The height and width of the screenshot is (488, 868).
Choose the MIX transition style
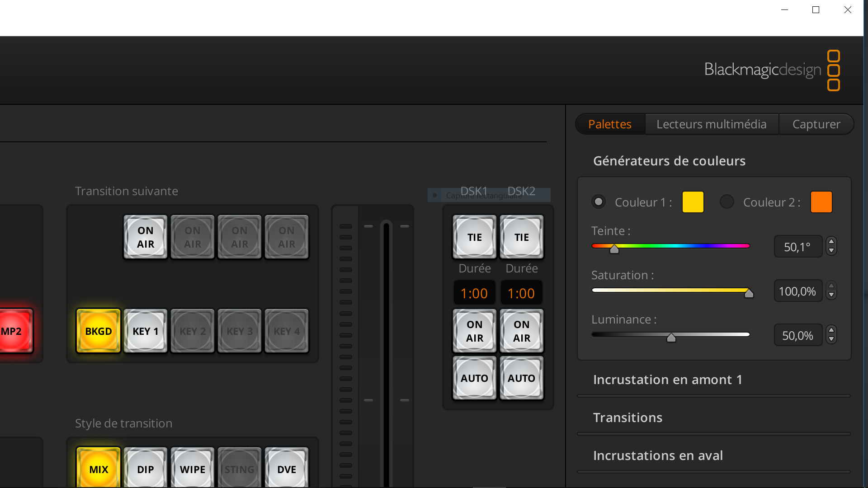pos(99,468)
